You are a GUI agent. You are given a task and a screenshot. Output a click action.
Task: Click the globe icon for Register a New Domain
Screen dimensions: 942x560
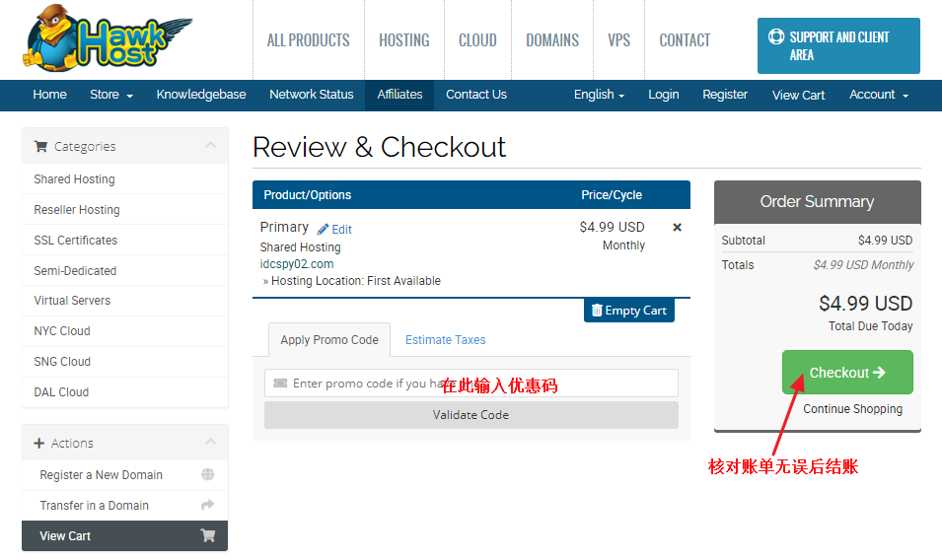[x=207, y=474]
